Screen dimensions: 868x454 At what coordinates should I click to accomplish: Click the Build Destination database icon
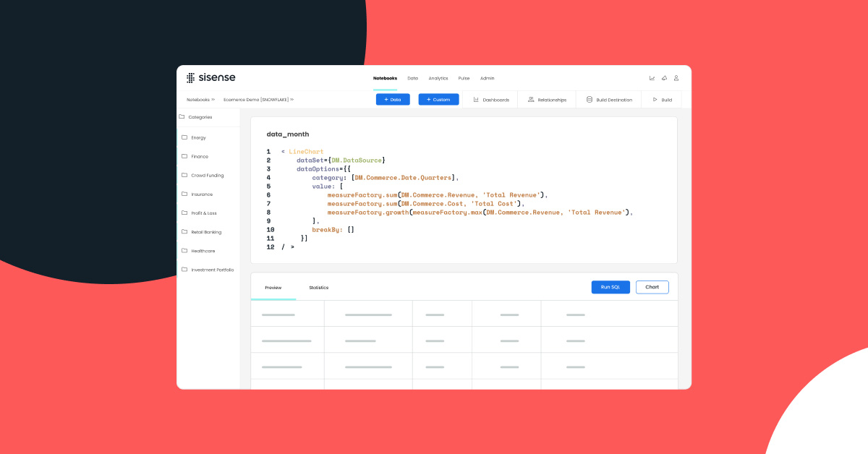coord(589,100)
